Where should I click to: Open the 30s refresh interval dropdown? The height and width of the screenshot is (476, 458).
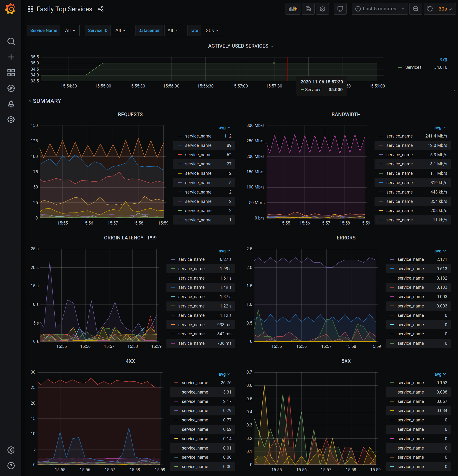[445, 9]
